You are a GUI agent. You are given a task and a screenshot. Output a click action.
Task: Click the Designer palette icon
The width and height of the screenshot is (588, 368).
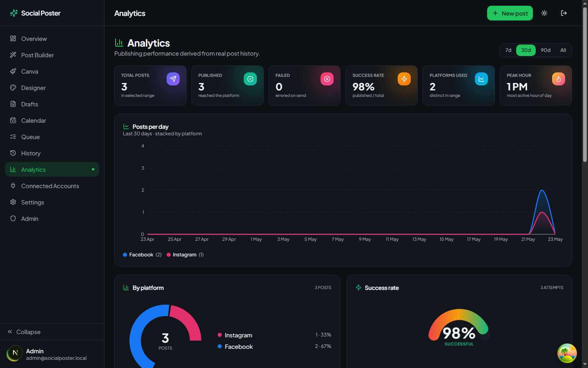coord(13,88)
